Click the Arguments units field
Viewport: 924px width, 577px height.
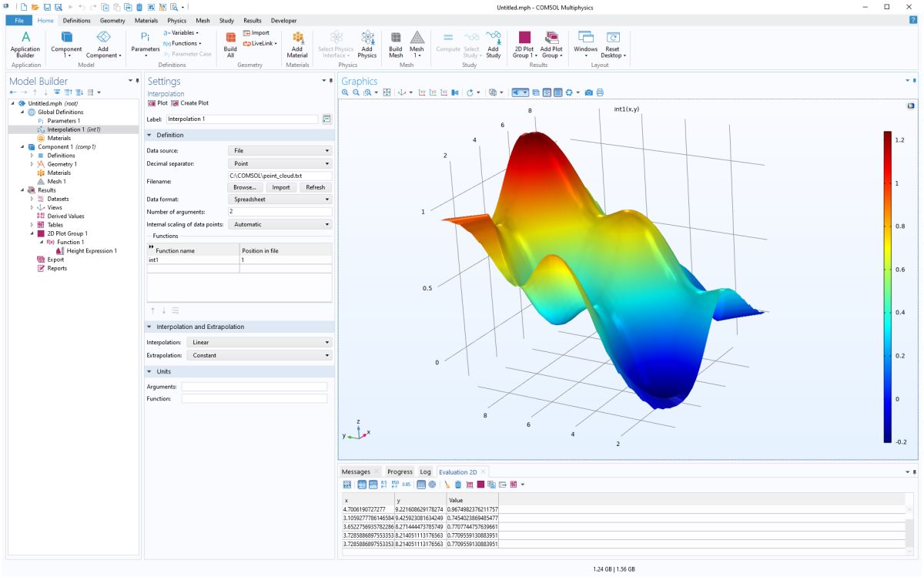coord(254,387)
